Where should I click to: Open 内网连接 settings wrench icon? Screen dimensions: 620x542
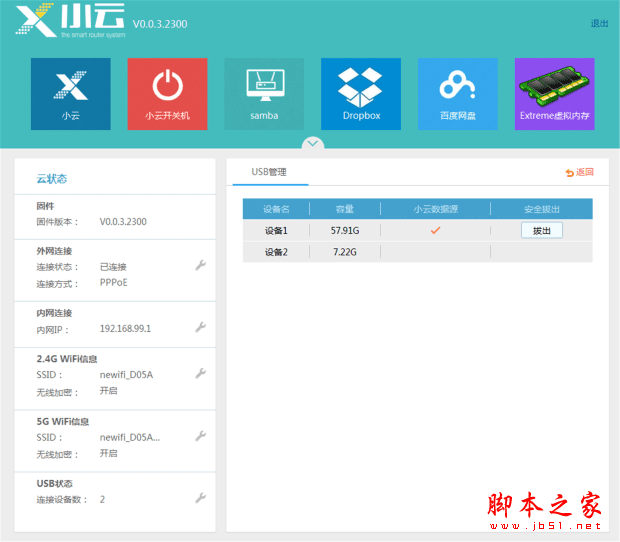tap(200, 327)
